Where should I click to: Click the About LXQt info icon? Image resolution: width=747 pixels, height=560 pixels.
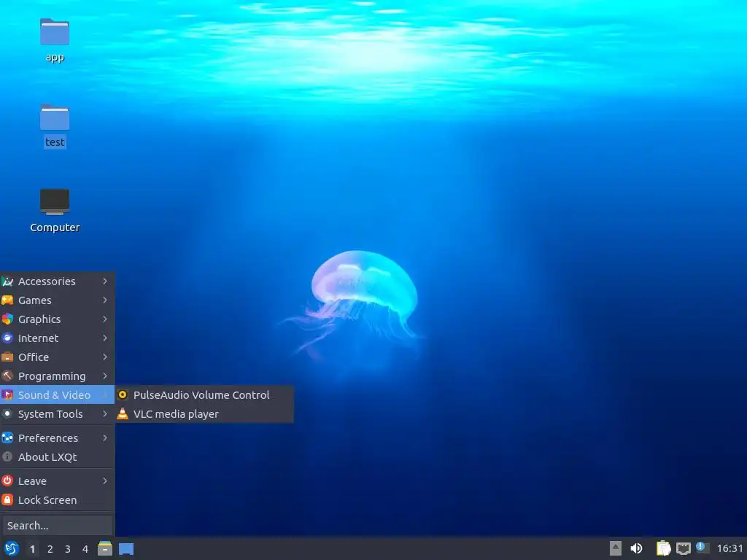click(x=7, y=457)
